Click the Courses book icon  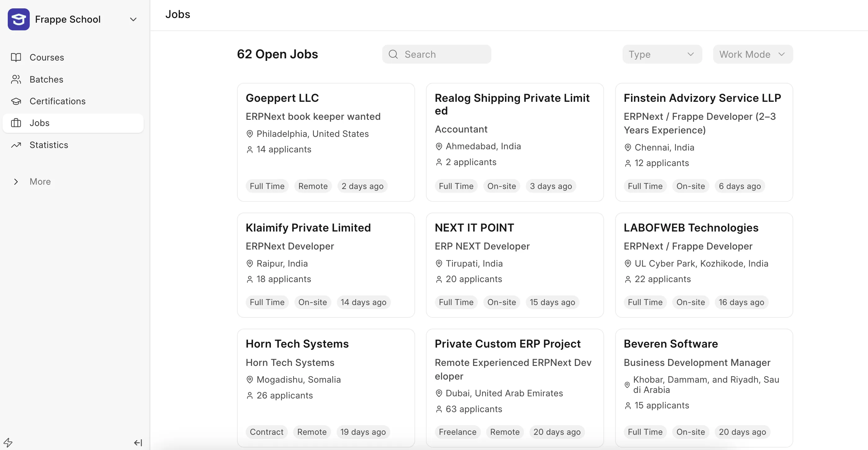click(x=16, y=57)
